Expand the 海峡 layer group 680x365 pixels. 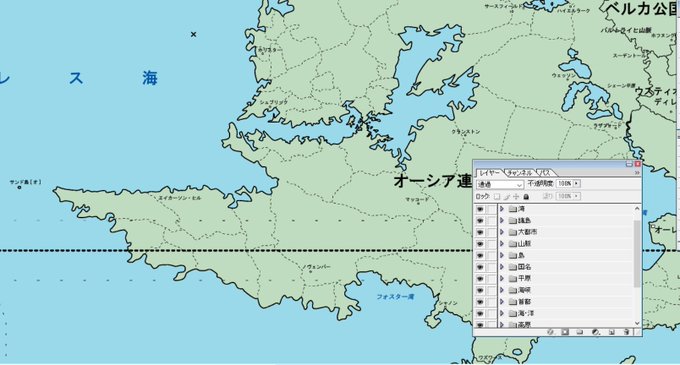(x=502, y=290)
